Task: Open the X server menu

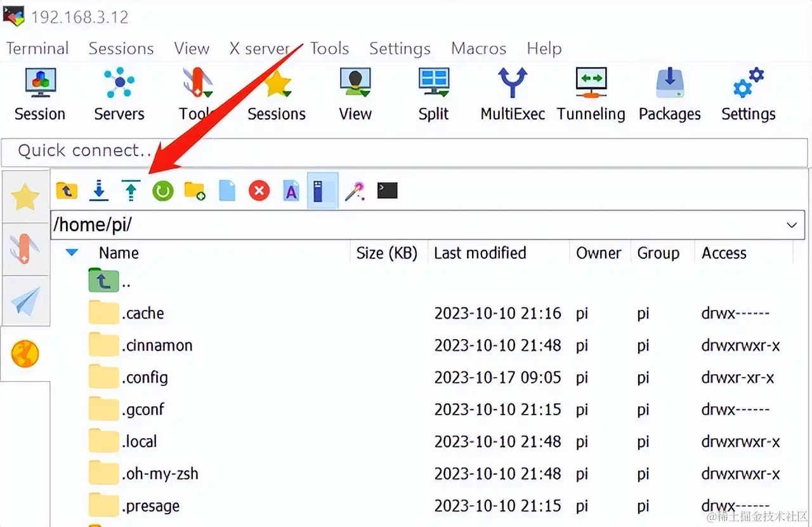Action: coord(259,49)
